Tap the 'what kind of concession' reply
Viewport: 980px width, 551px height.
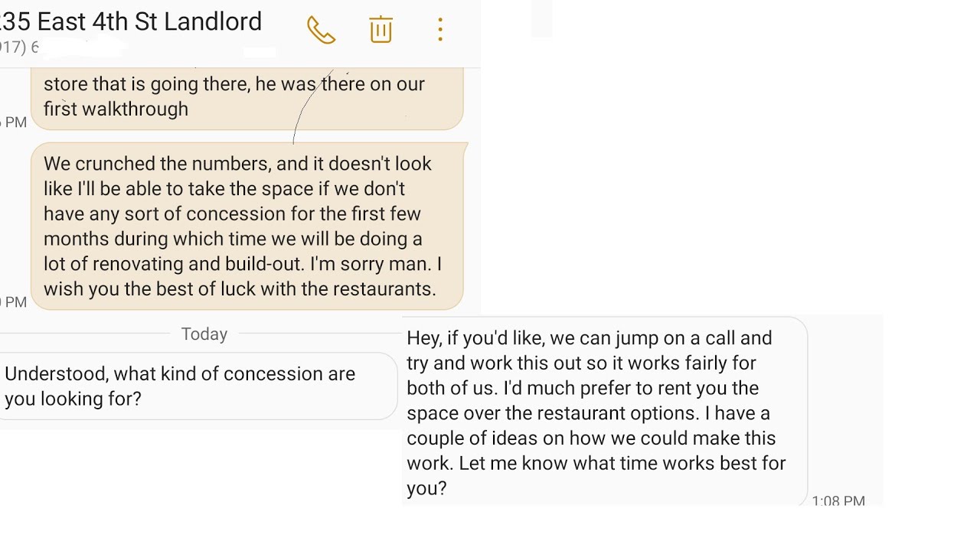[x=198, y=386]
